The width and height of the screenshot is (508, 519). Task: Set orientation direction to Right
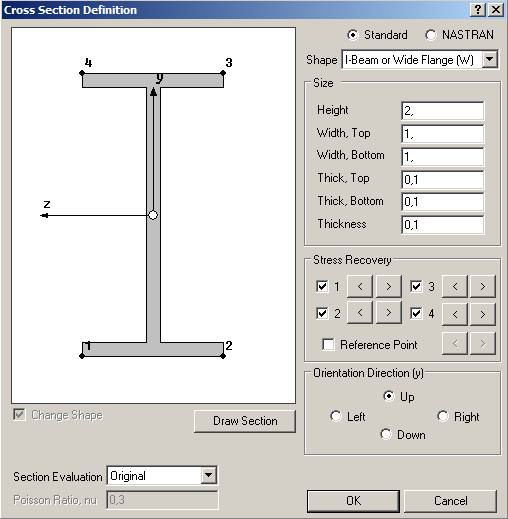(443, 416)
